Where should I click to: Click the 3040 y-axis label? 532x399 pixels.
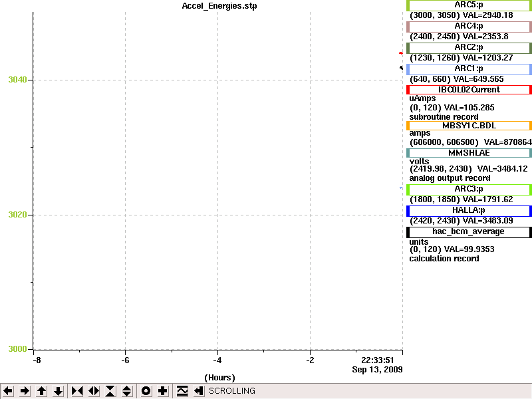pyautogui.click(x=17, y=80)
